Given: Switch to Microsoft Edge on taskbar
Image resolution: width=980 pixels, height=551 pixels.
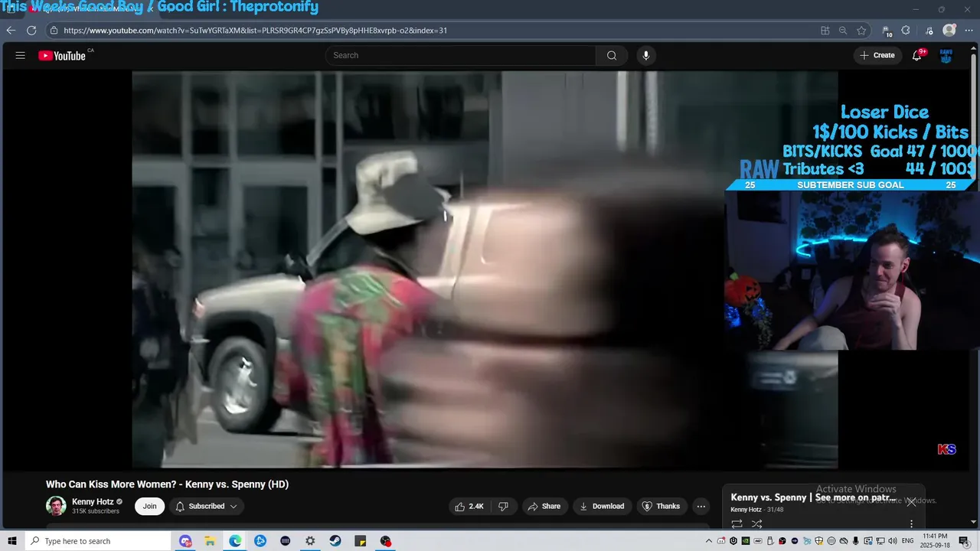Looking at the screenshot, I should pos(235,541).
